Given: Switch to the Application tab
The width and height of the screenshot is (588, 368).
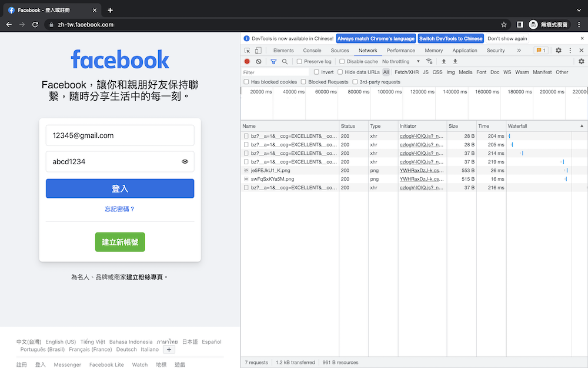Looking at the screenshot, I should click(x=465, y=50).
